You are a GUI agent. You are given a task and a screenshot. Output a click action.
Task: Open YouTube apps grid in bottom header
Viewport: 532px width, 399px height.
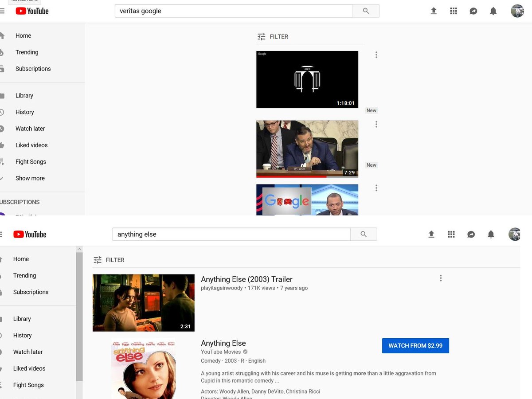(x=451, y=235)
